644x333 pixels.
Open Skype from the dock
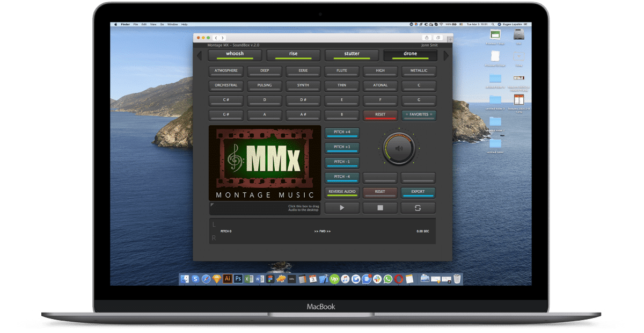point(195,279)
